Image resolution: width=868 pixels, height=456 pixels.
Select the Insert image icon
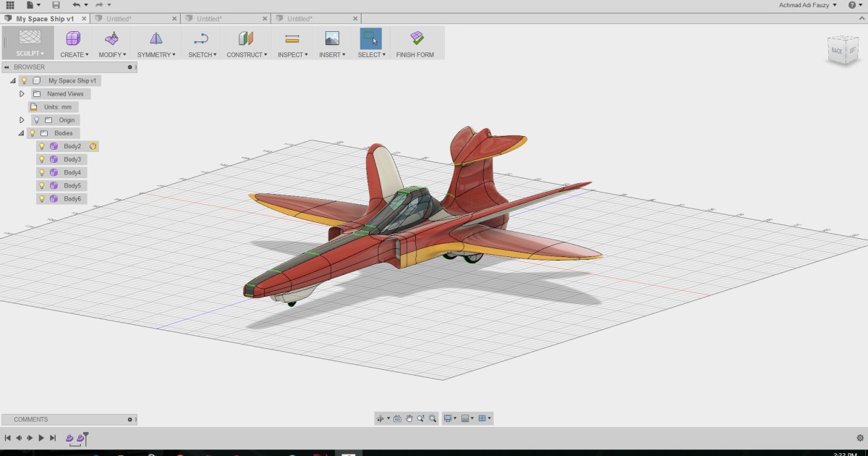(332, 38)
